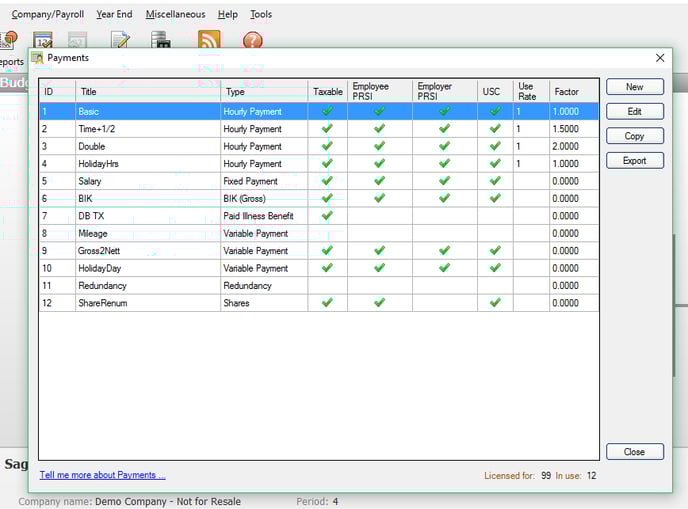Select the ShareRenum row title

(103, 303)
